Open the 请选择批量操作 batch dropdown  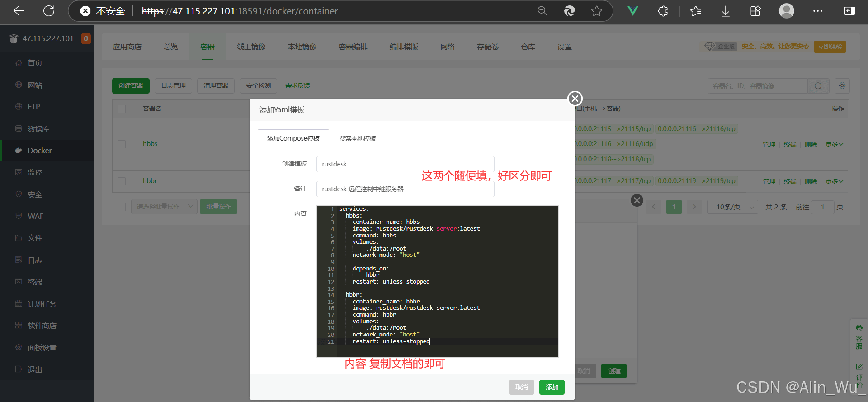tap(164, 207)
